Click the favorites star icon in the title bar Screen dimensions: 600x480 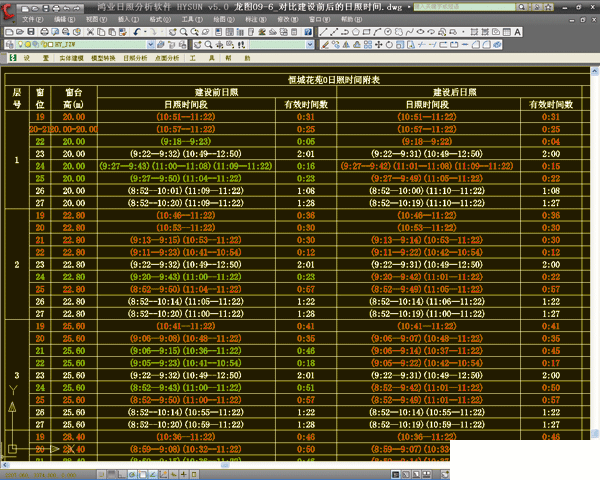click(x=549, y=7)
